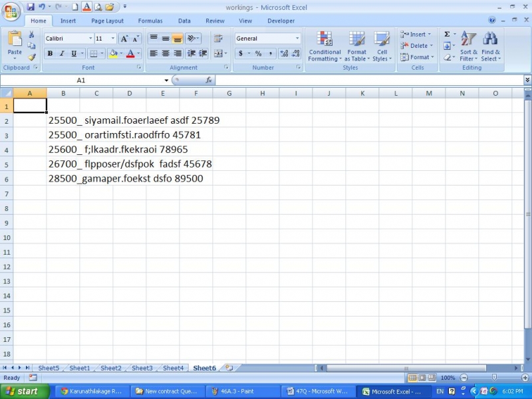Switch to the Page Layout tab
The width and height of the screenshot is (532, 399).
107,21
